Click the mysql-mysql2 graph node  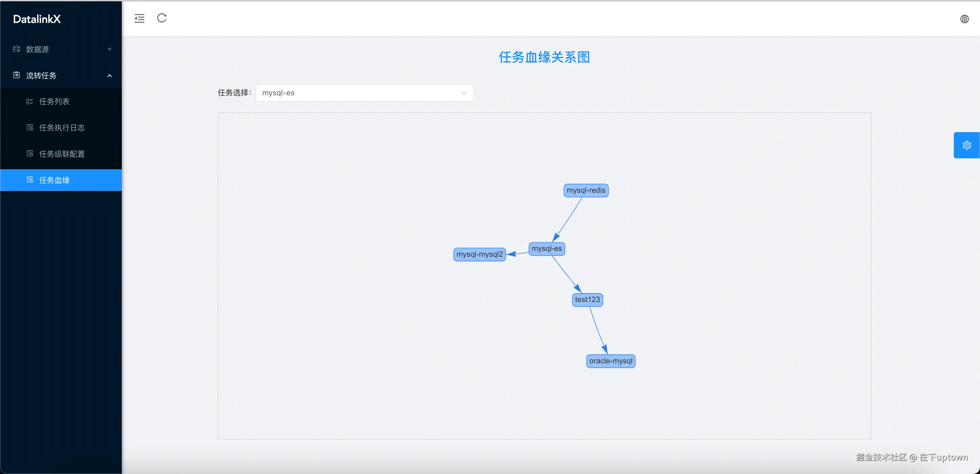click(x=479, y=254)
